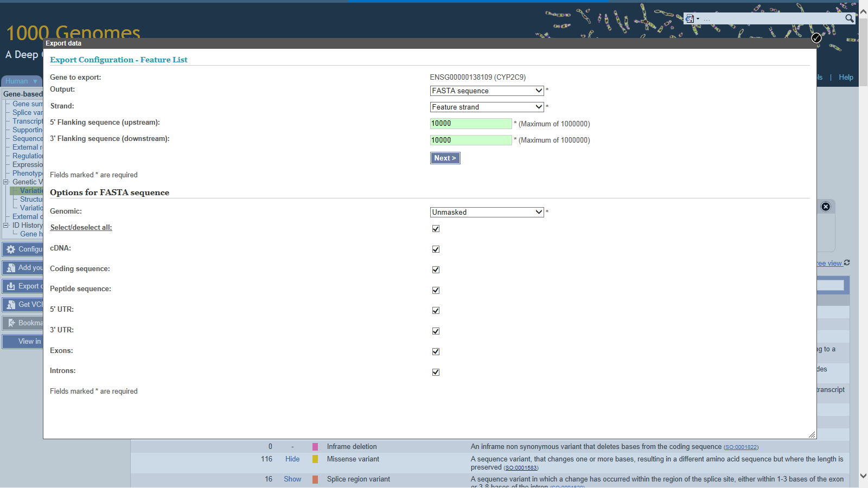
Task: Confirm the Export data dialog with the checkmark icon
Action: (816, 38)
